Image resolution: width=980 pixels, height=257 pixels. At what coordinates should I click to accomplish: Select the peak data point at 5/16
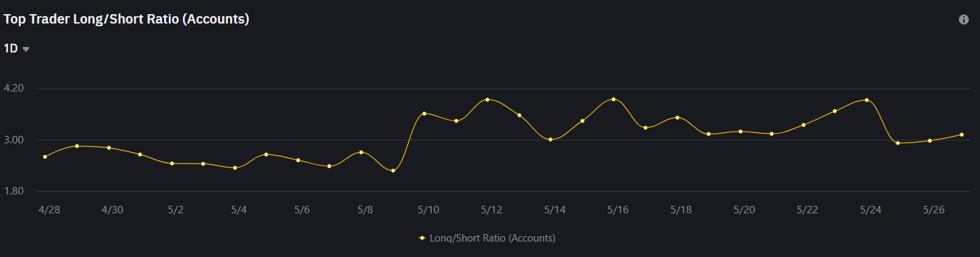613,100
